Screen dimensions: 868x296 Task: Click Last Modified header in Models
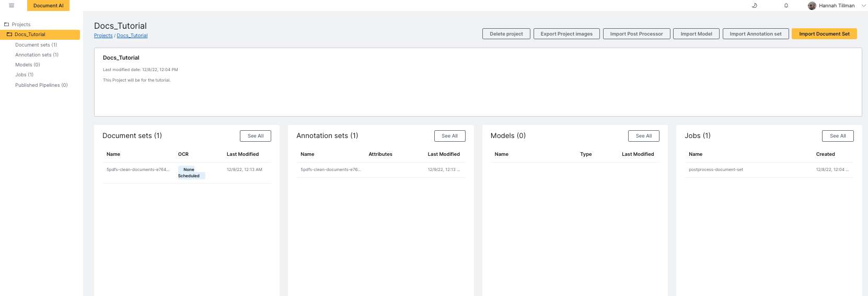pyautogui.click(x=638, y=154)
